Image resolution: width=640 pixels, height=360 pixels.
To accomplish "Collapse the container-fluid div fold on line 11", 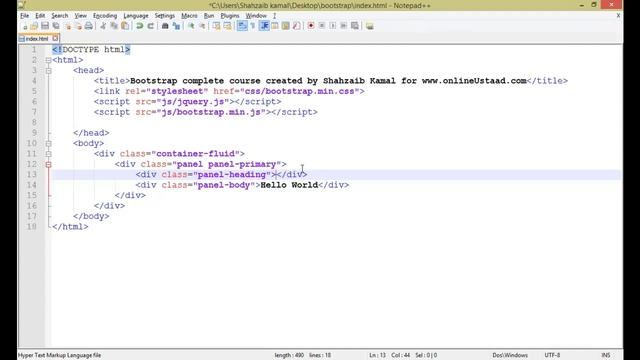I will pos(48,154).
